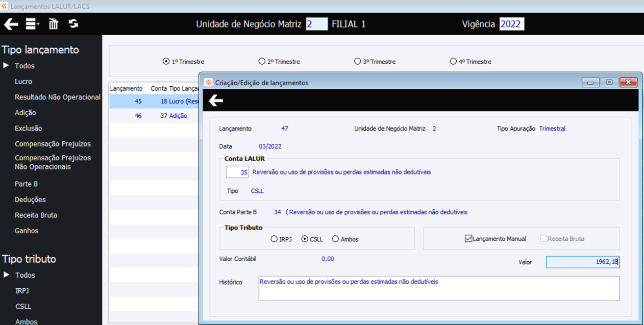Viewport: 644px width, 325px height.
Task: Select table row with Lançamento 45
Action: [154, 102]
